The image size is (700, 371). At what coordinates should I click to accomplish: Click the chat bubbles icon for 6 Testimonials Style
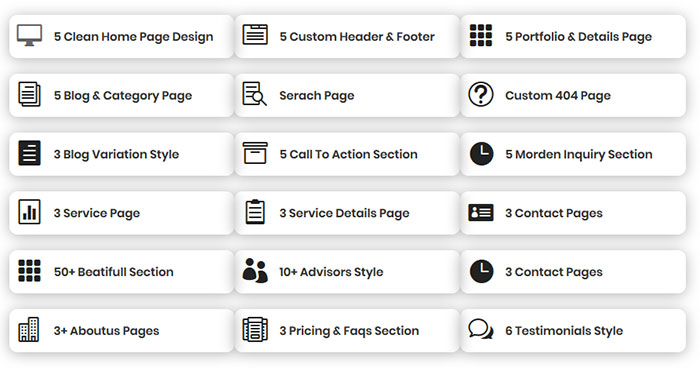(x=481, y=329)
